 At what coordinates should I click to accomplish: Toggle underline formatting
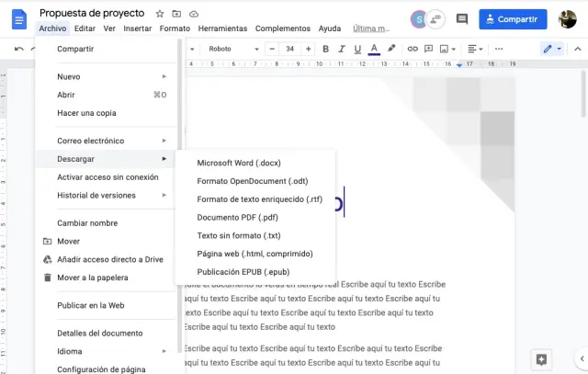(x=356, y=49)
